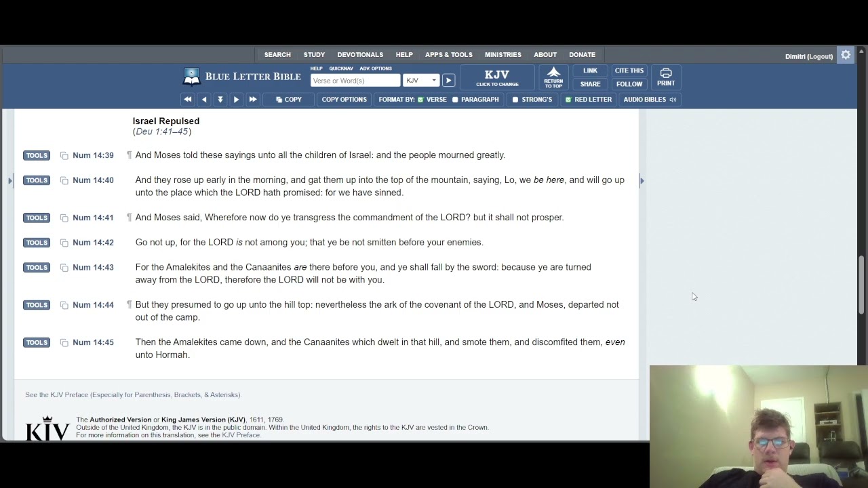This screenshot has height=488, width=868.
Task: Enable the Strong's checkbox
Action: point(515,100)
